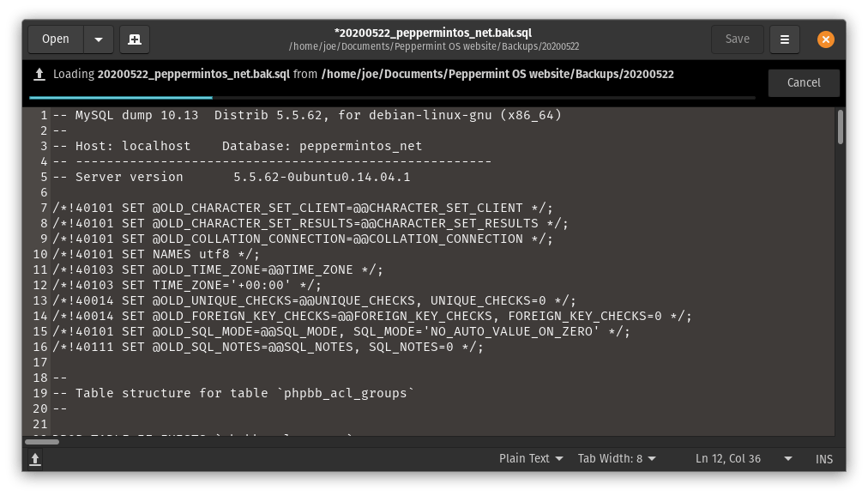Click the horizontal scrollbar thumb

42,442
